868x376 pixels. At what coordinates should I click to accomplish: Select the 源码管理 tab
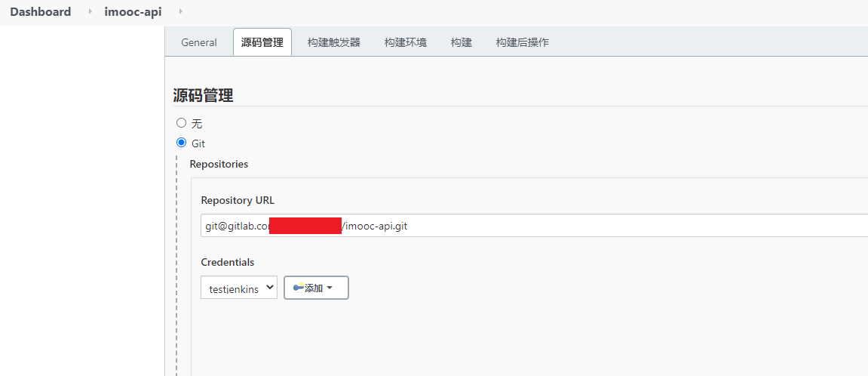262,42
